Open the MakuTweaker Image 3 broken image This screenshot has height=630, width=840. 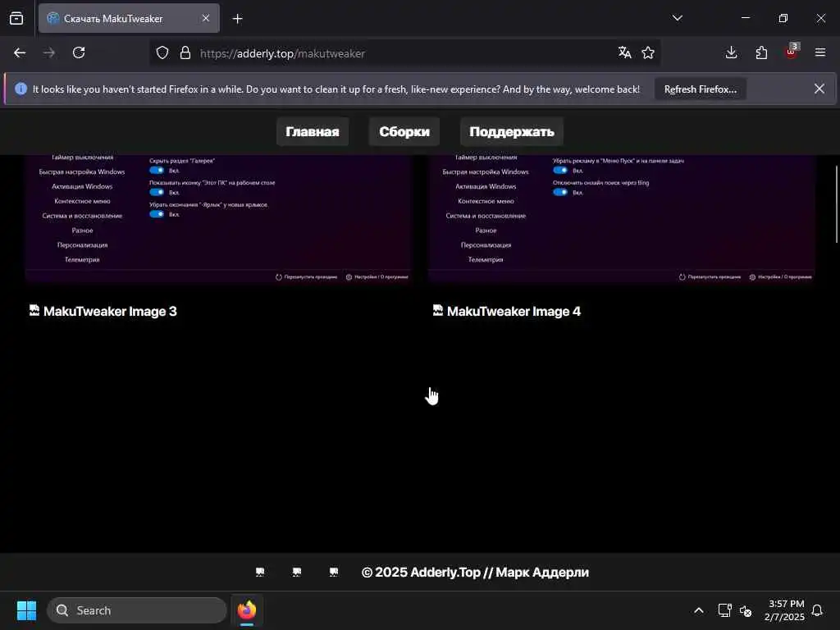[x=103, y=311]
